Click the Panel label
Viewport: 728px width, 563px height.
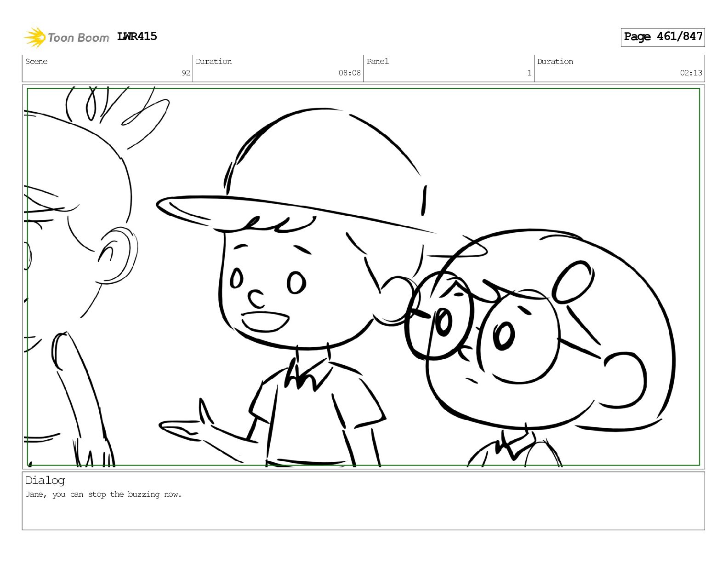point(378,62)
